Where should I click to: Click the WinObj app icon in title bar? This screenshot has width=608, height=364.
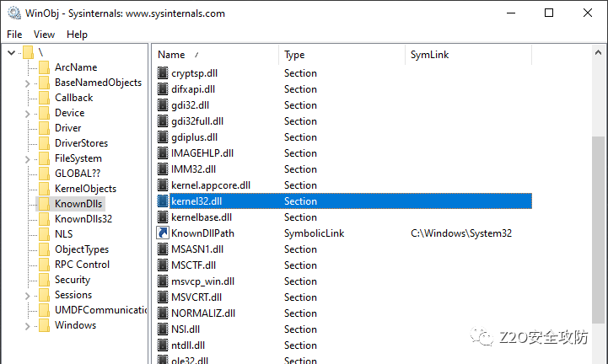13,13
